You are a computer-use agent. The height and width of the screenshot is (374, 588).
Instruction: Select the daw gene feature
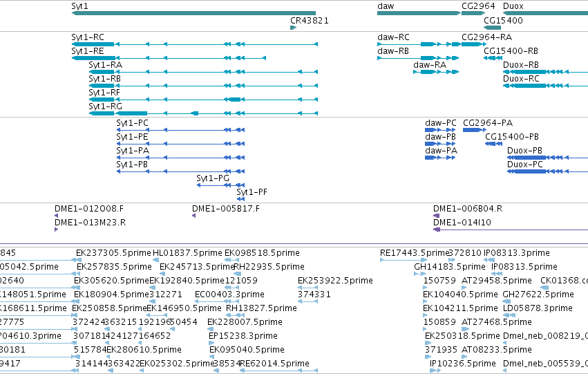point(419,13)
